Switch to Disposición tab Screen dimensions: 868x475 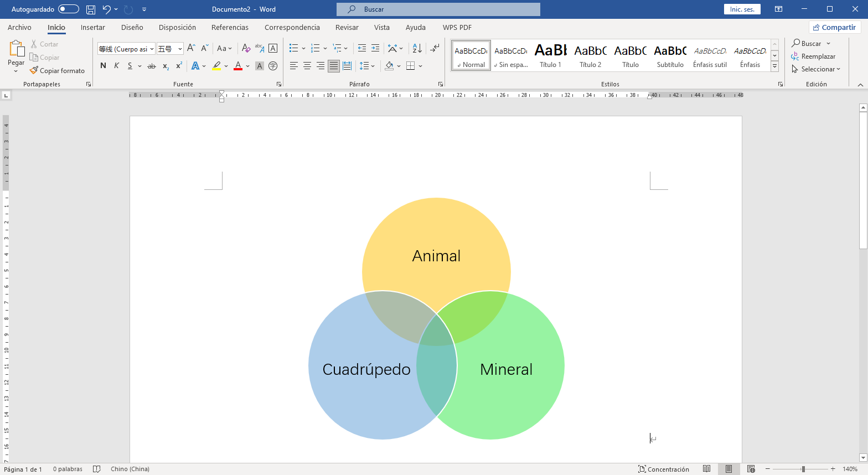pyautogui.click(x=177, y=27)
